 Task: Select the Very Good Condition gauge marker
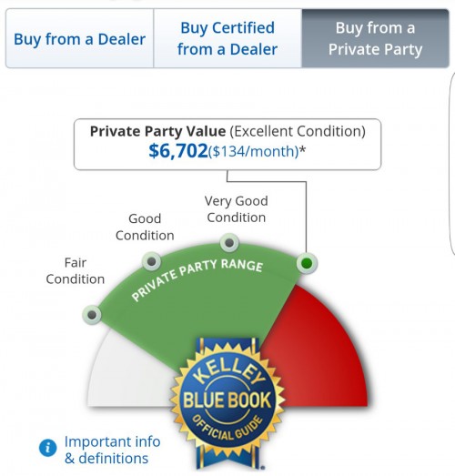coord(229,243)
